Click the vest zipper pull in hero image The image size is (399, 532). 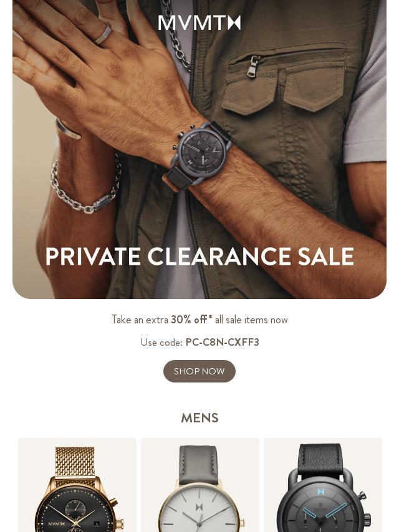click(x=252, y=66)
